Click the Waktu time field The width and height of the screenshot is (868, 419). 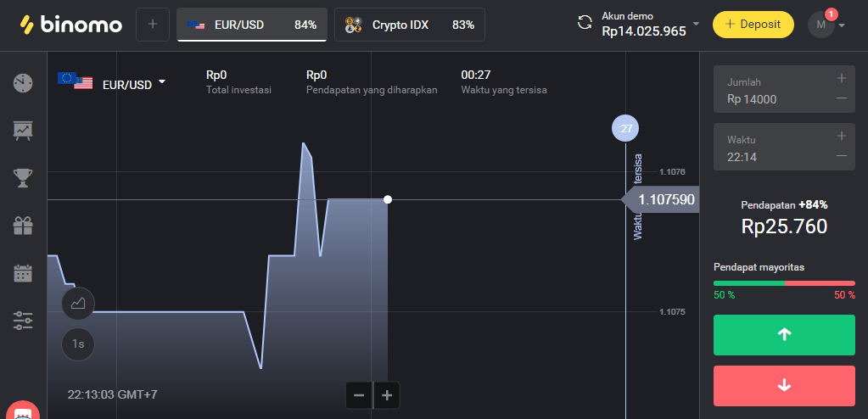784,147
